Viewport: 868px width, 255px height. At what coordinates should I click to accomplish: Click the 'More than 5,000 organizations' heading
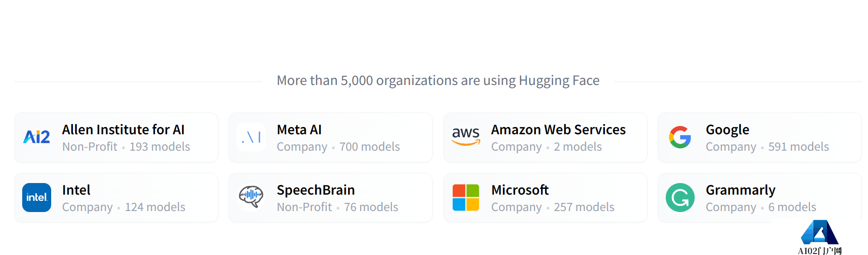(x=438, y=80)
